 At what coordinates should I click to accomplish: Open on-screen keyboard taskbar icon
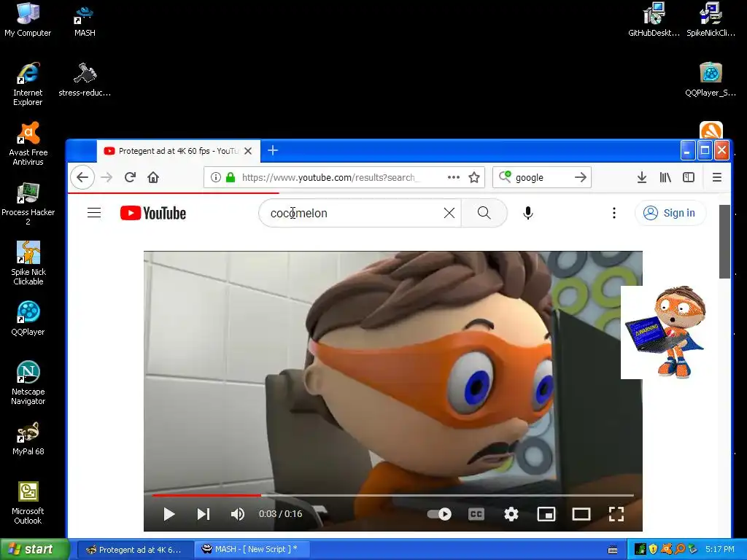coord(613,550)
